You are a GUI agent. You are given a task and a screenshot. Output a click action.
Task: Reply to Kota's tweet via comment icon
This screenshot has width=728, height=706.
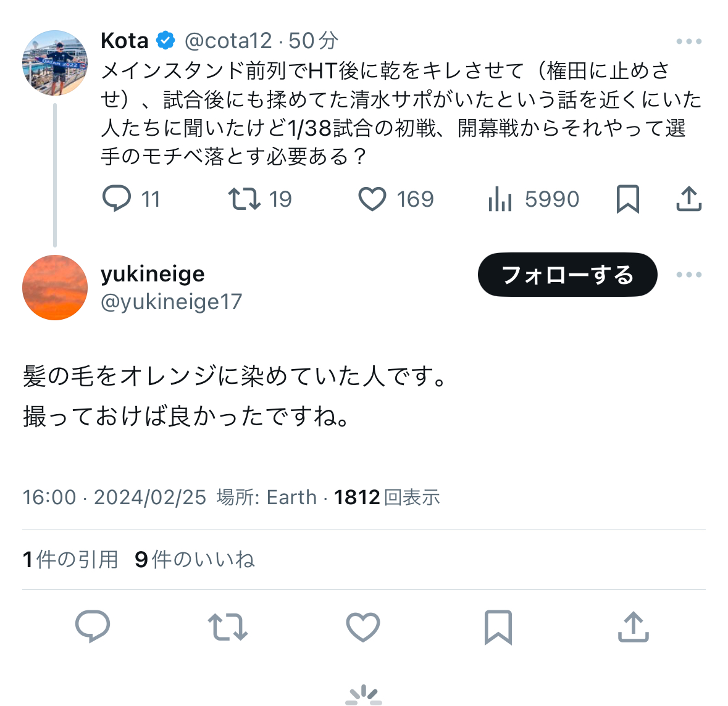click(x=117, y=199)
